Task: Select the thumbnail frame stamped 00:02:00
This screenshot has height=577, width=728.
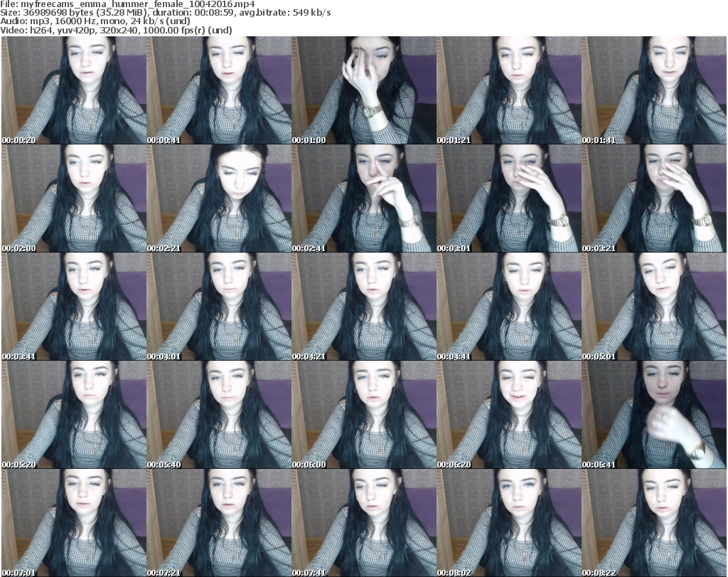Action: pos(74,198)
